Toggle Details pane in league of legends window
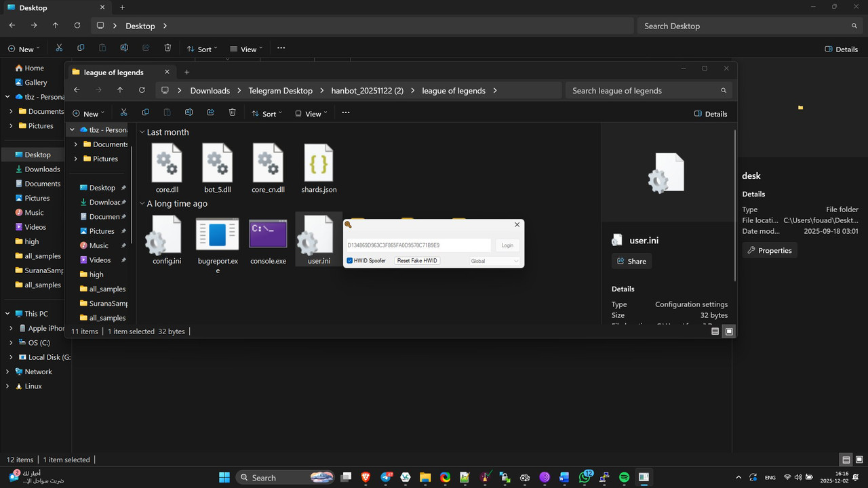The height and width of the screenshot is (488, 868). [x=711, y=114]
